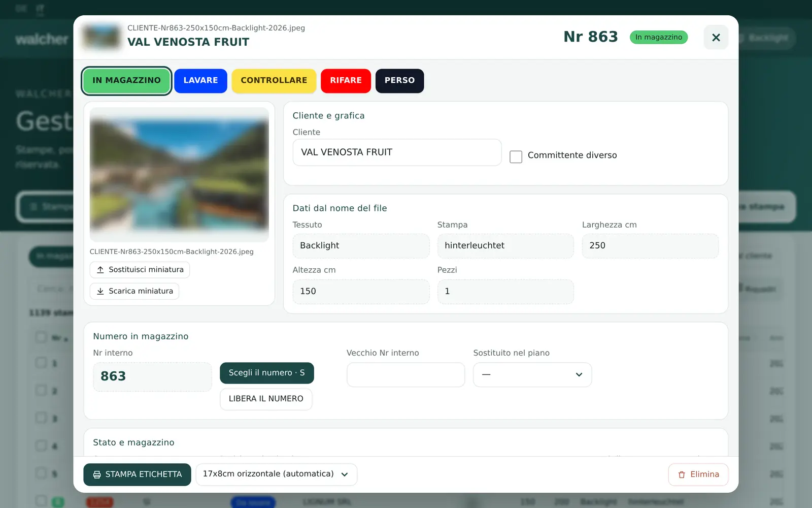Image resolution: width=812 pixels, height=508 pixels.
Task: Click VAL VENOSTA FRUIT dialog title
Action: tap(188, 42)
